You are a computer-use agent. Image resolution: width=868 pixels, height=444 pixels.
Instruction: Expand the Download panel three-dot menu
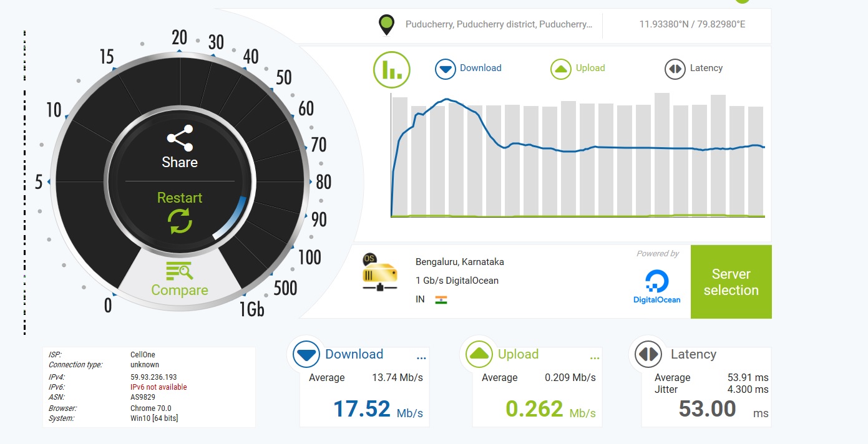(421, 358)
